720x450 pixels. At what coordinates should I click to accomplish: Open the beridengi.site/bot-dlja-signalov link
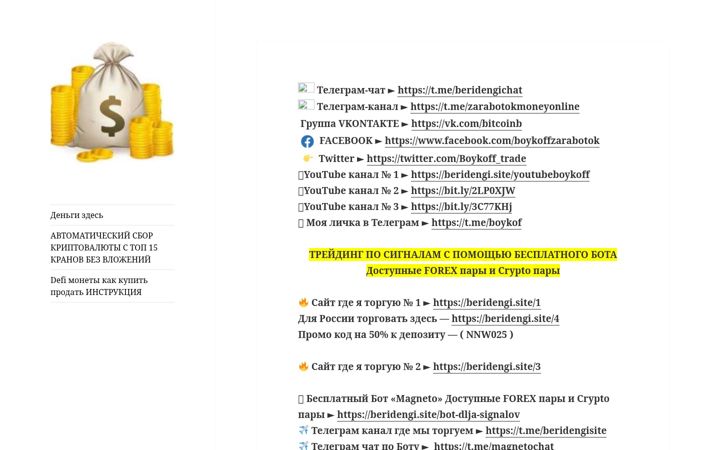(x=428, y=415)
